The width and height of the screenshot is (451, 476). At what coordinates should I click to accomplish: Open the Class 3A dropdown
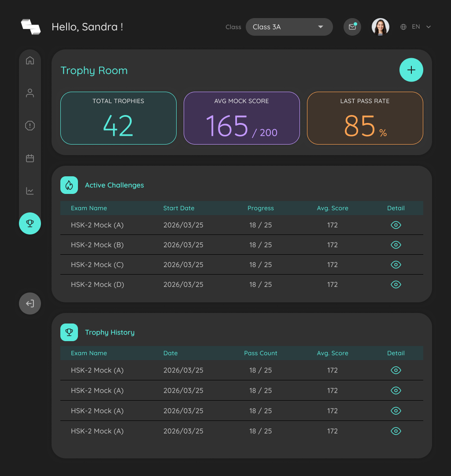[x=289, y=27]
